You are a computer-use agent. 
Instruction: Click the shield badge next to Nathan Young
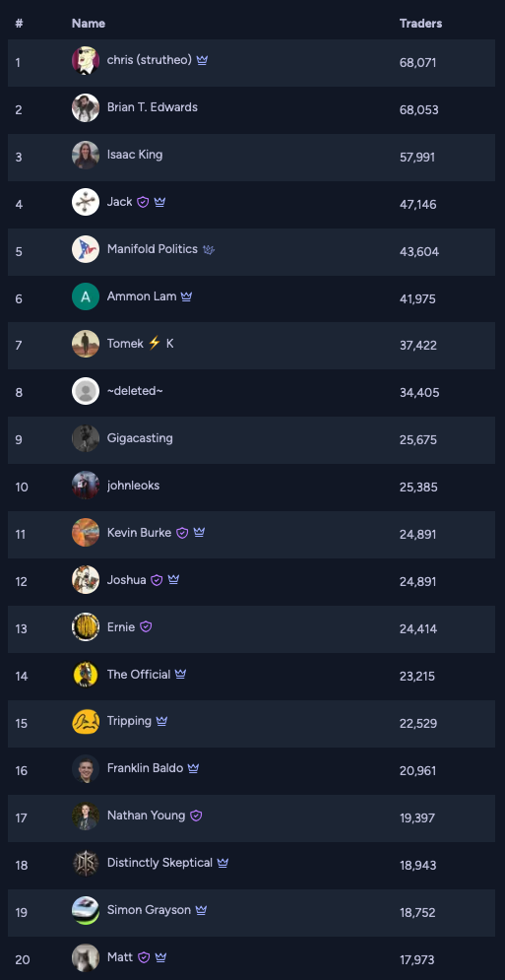coord(196,816)
